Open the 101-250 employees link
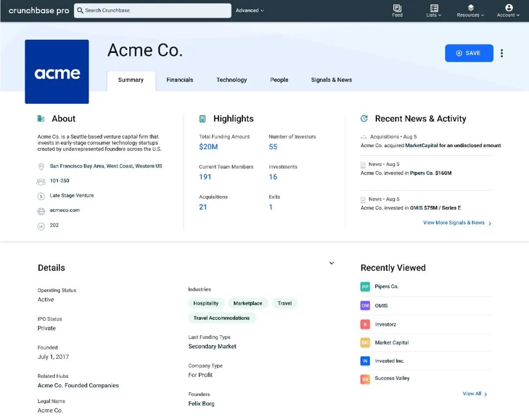Viewport: 529px width, 420px height. click(59, 181)
